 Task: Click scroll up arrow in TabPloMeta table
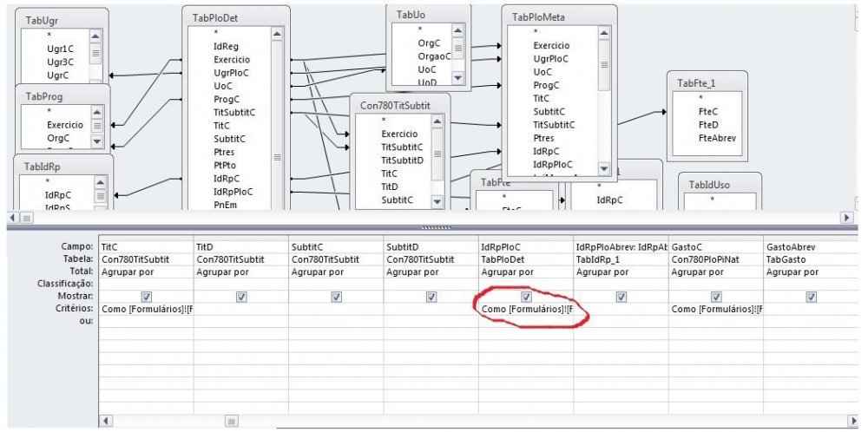[604, 33]
